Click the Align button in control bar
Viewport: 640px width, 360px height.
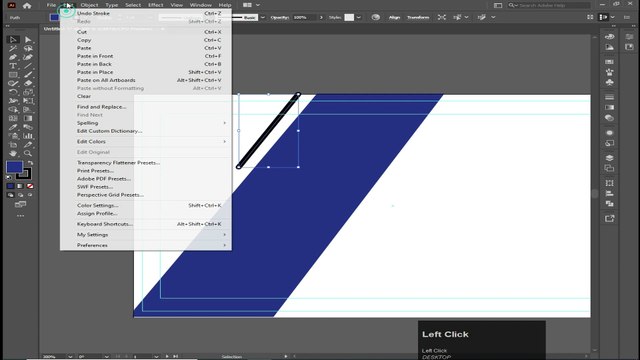394,18
